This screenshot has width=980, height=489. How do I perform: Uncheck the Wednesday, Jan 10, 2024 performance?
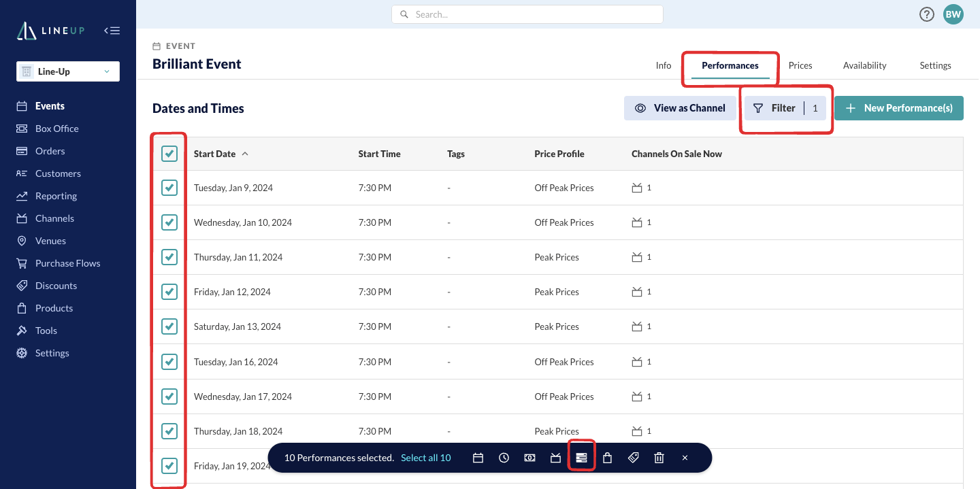169,222
